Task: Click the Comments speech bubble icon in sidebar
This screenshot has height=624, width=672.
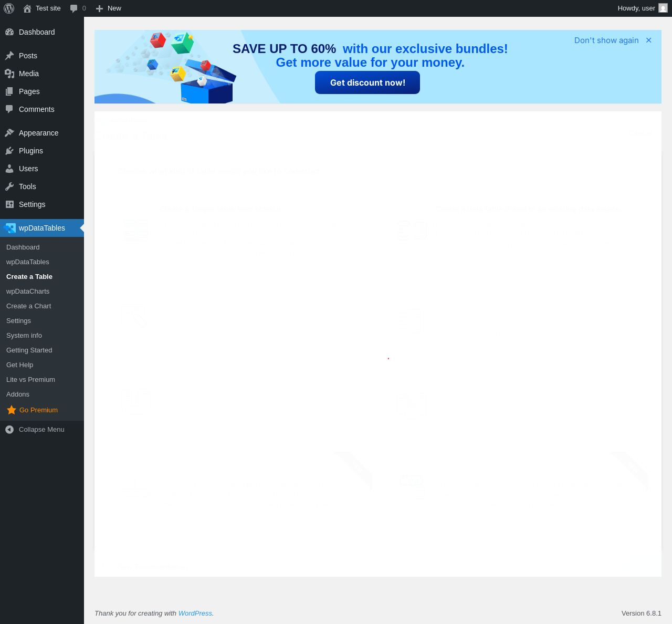Action: point(9,109)
